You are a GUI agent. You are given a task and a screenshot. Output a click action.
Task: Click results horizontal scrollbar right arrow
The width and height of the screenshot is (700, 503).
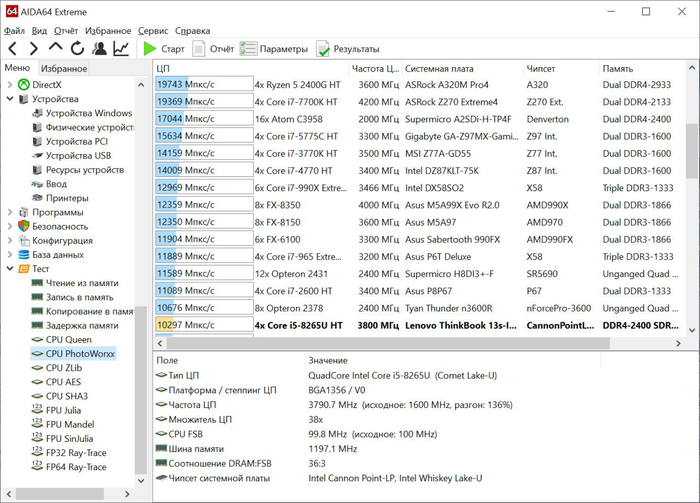click(x=678, y=343)
